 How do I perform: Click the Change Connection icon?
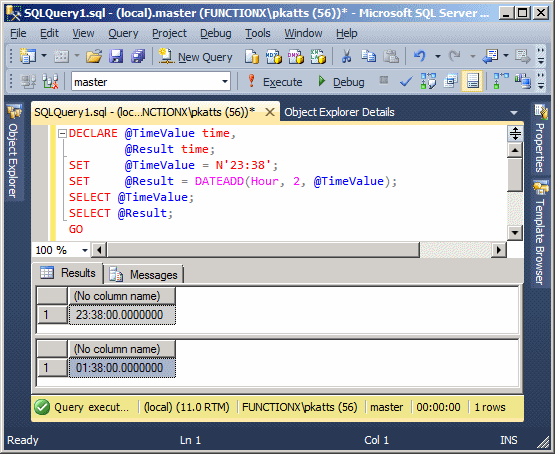click(x=50, y=82)
